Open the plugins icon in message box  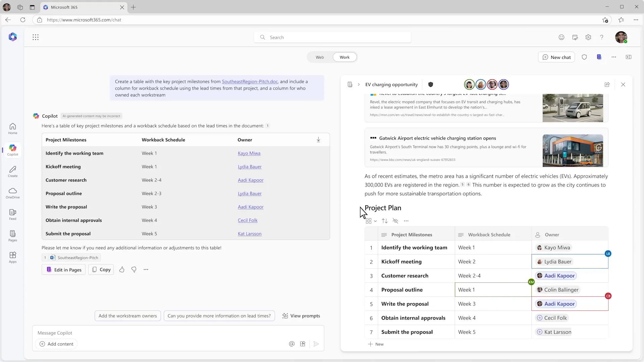[302, 344]
